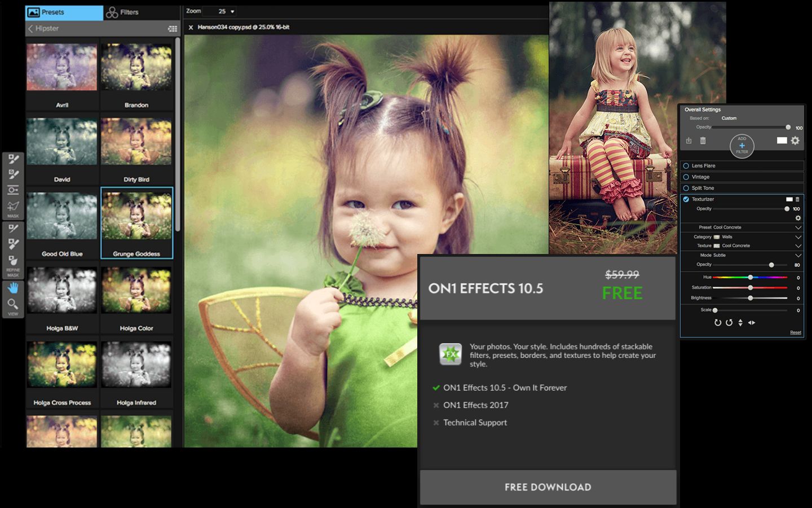Enable the Vintage filter

tap(686, 177)
